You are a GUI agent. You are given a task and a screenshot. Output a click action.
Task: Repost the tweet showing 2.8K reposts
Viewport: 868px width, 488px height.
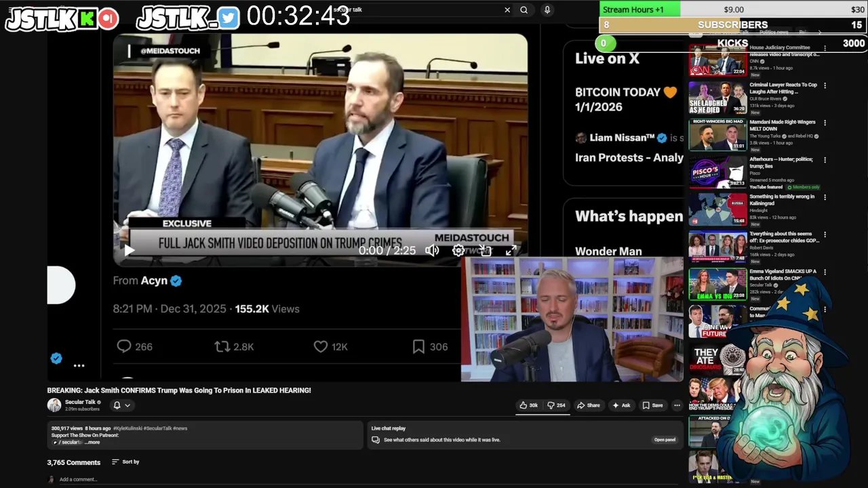click(234, 346)
